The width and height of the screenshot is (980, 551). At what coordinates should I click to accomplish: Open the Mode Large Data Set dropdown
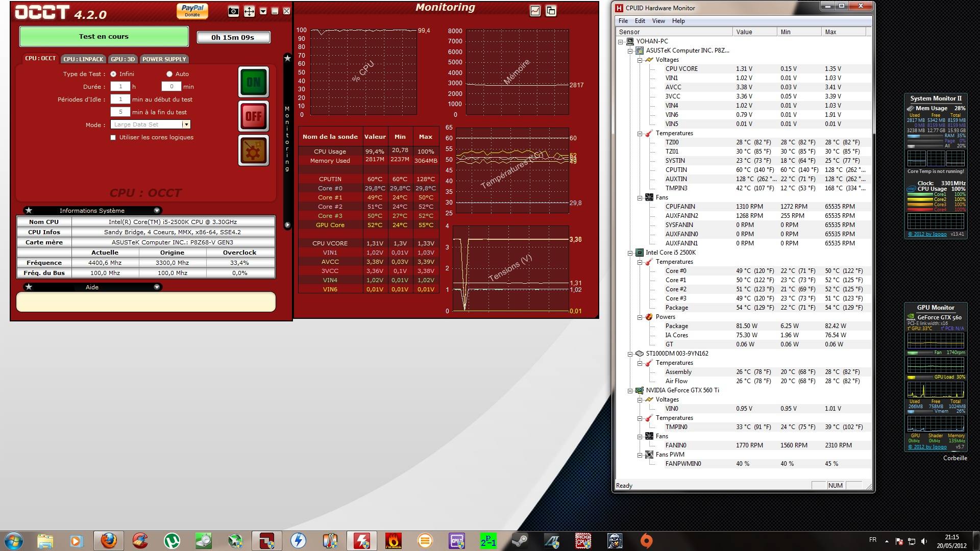(x=186, y=124)
